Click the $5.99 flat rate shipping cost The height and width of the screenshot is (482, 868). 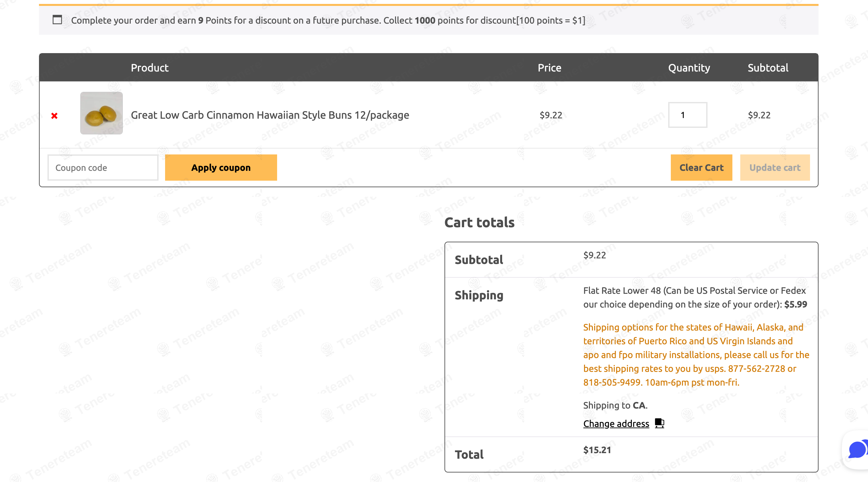(795, 304)
